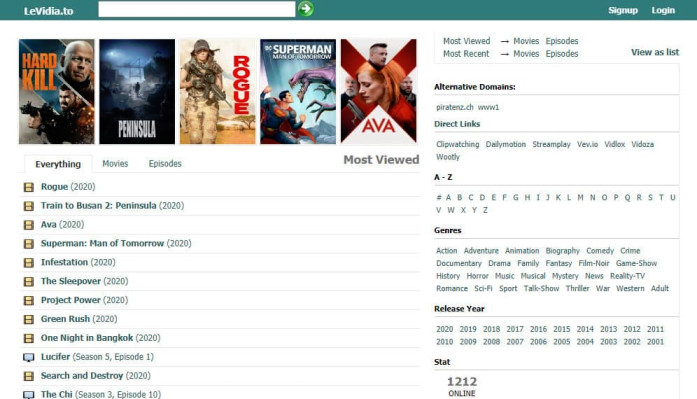Image resolution: width=697 pixels, height=399 pixels.
Task: Switch to the Movies tab
Action: pyautogui.click(x=115, y=164)
